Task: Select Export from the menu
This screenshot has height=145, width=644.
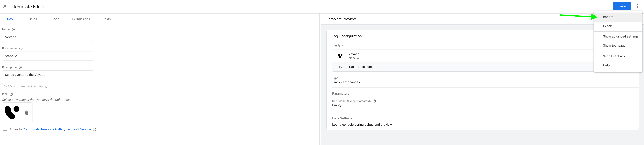Action: click(x=618, y=26)
